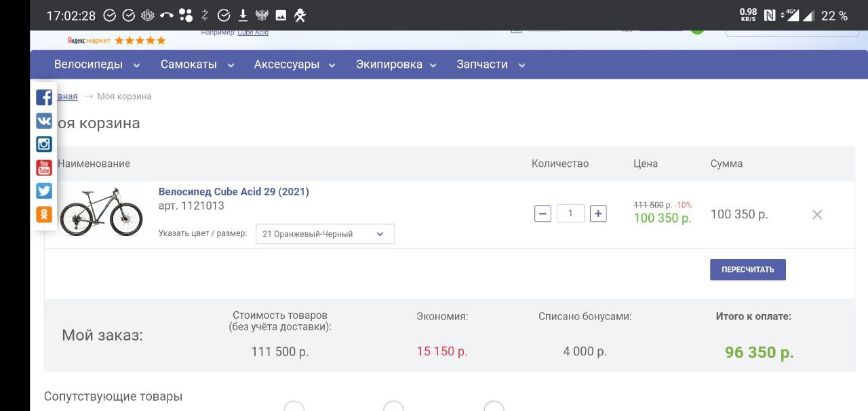Viewport: 868px width, 411px height.
Task: Open the YouTube social icon
Action: (44, 168)
